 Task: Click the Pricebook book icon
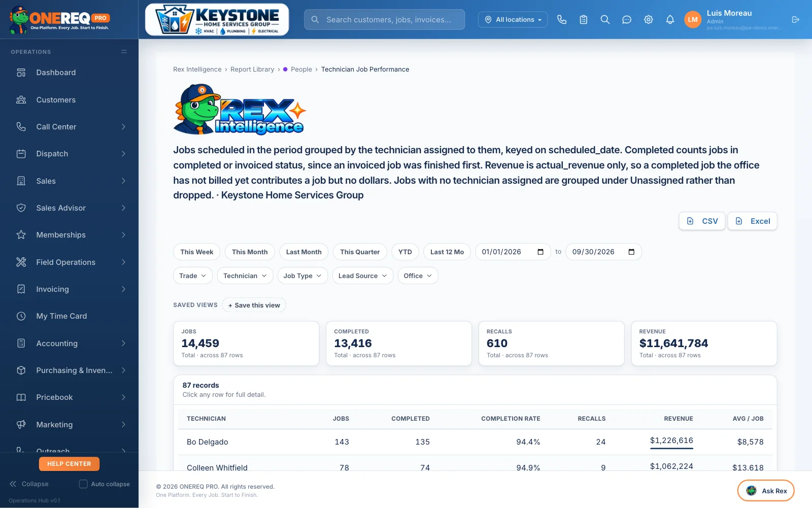click(x=21, y=397)
